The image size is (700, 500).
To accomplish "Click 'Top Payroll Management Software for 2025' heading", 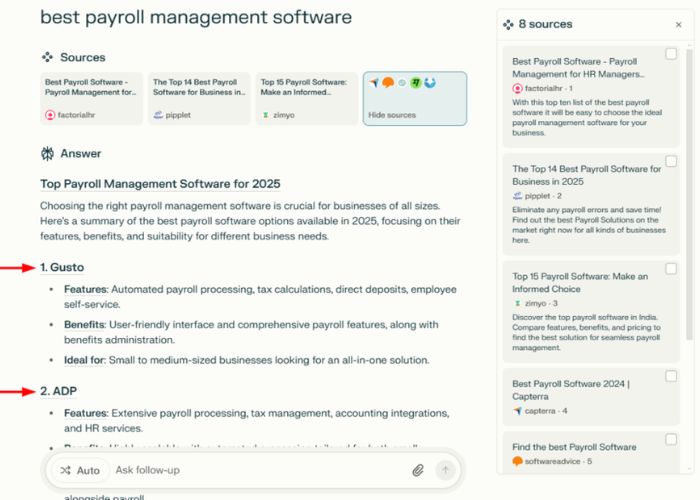I will (160, 184).
